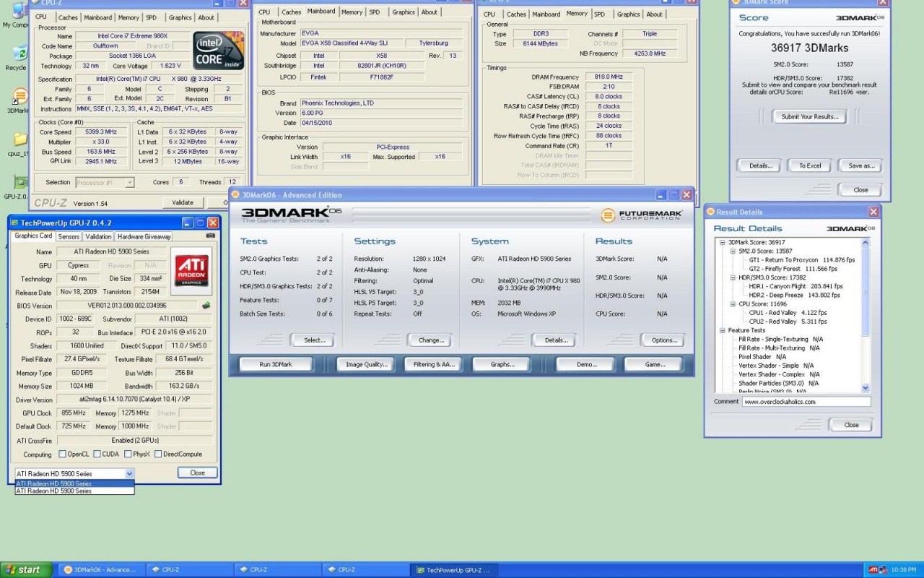The height and width of the screenshot is (578, 924).
Task: Click the green BIOS save chip icon
Action: pos(206,306)
